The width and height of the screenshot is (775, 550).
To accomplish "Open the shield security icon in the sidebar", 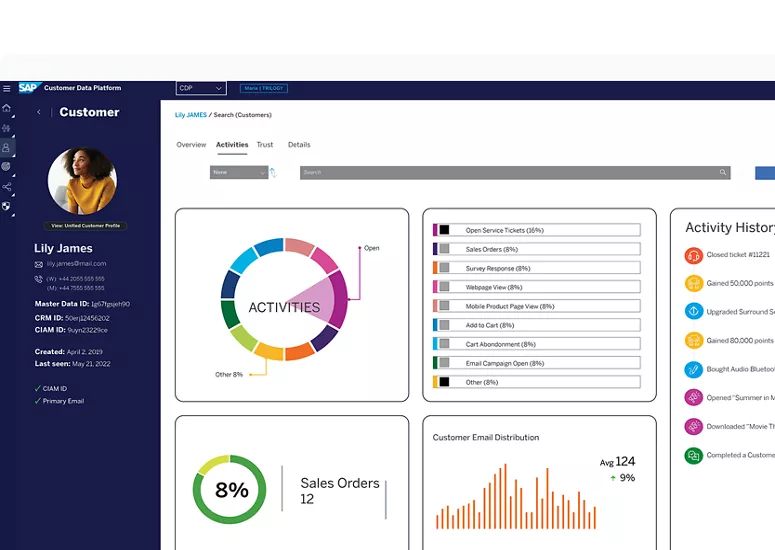I will tap(7, 206).
